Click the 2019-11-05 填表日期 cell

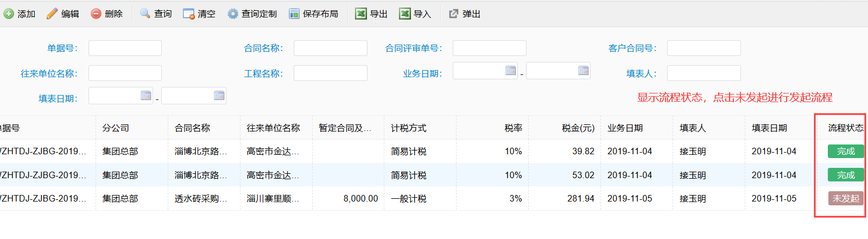click(x=781, y=198)
